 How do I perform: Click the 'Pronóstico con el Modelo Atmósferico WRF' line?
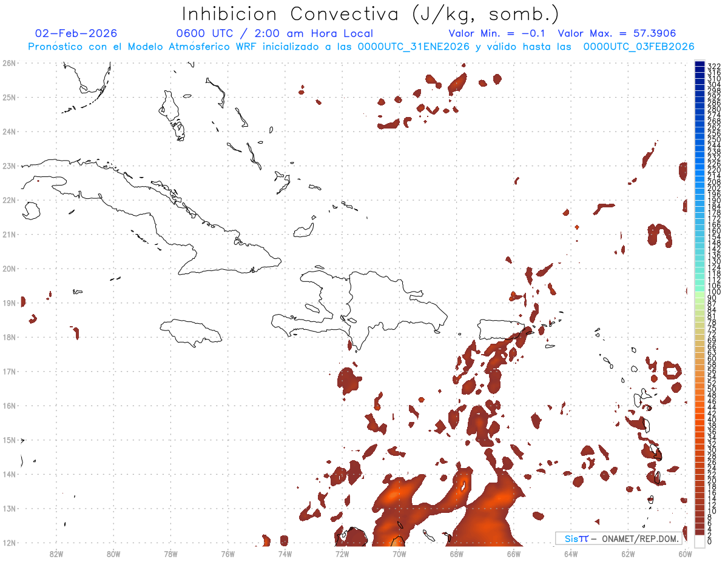coord(361,47)
